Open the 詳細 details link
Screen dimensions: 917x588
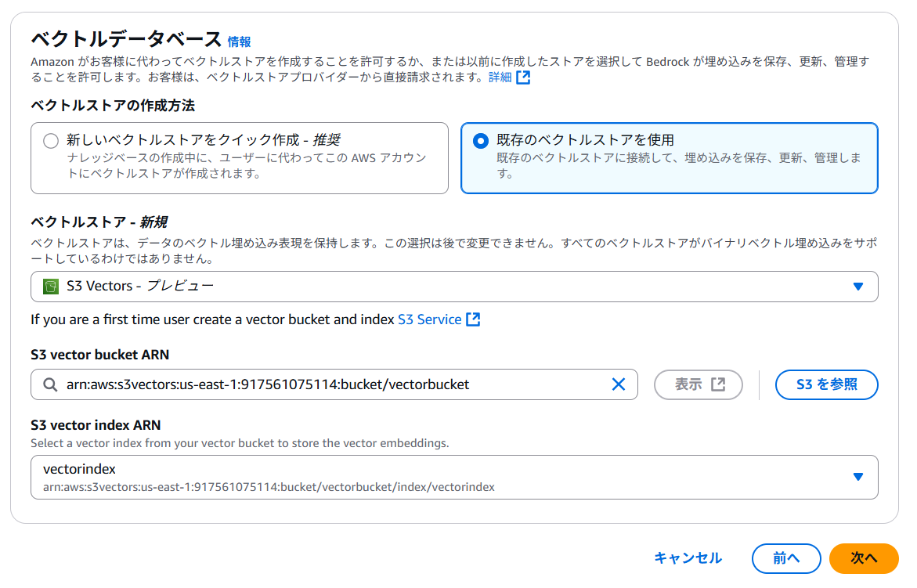[500, 78]
